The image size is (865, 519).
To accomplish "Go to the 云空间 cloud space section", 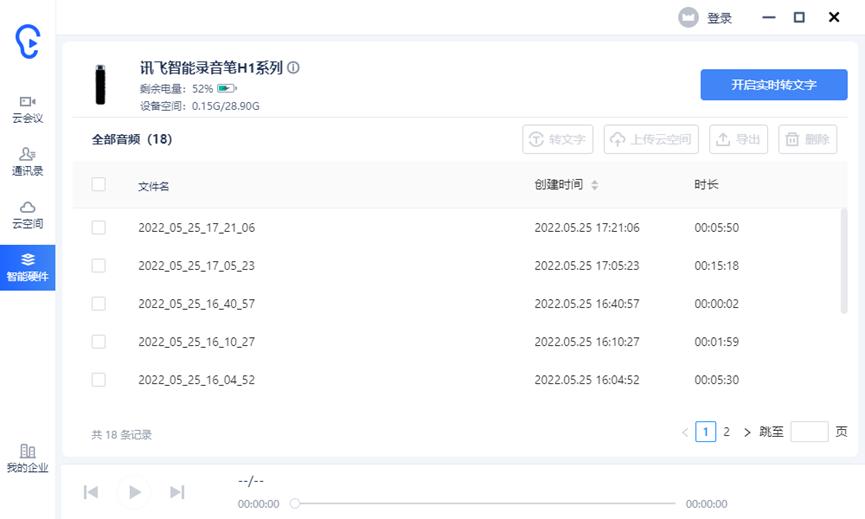I will [x=27, y=214].
